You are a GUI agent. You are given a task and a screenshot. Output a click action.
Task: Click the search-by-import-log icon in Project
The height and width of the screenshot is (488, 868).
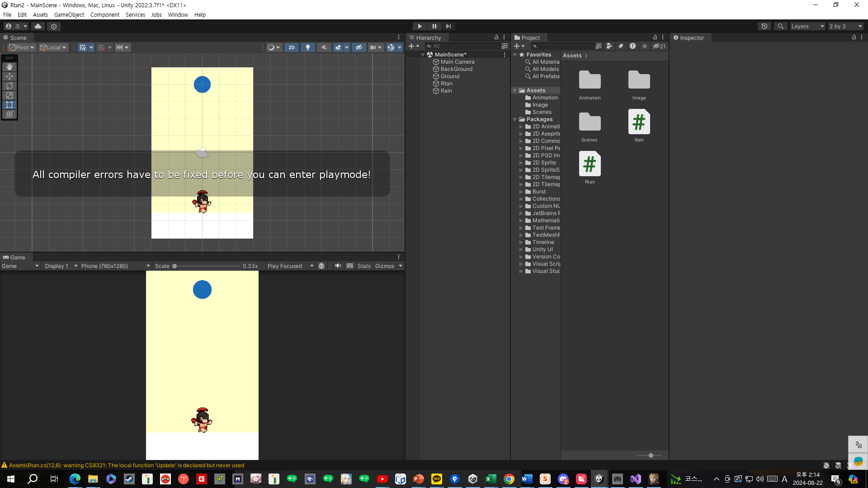coord(633,46)
